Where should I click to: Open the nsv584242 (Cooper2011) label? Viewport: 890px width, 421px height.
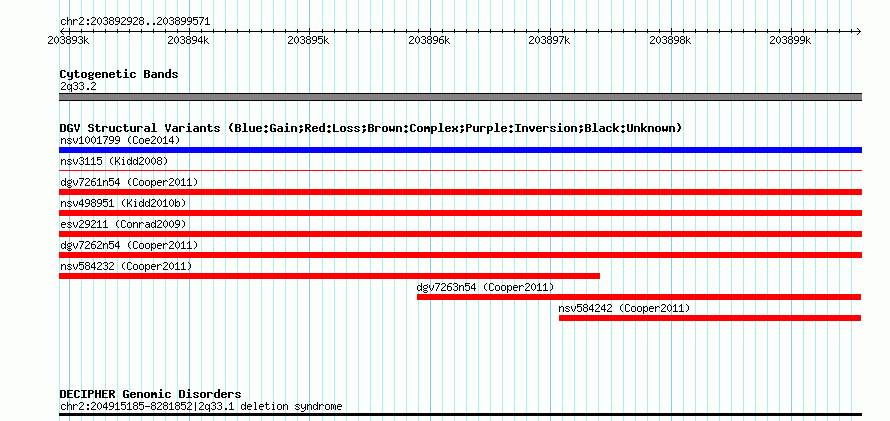(624, 308)
